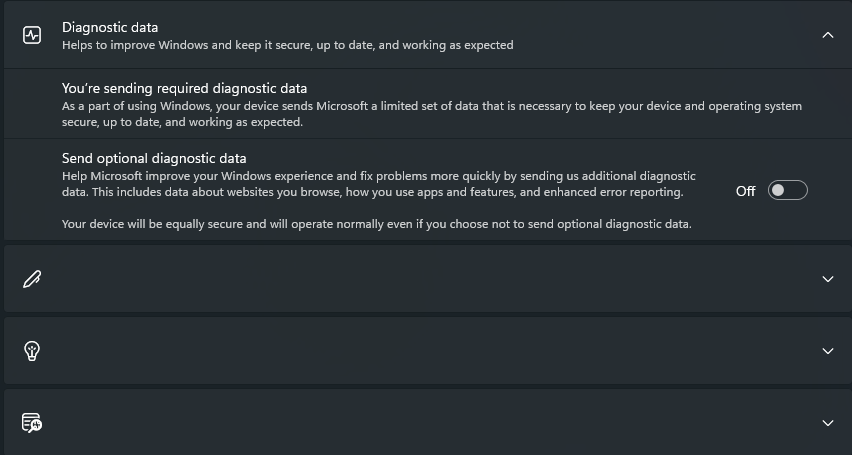852x455 pixels.
Task: Turn on Send optional diagnostic data switch
Action: pos(787,190)
